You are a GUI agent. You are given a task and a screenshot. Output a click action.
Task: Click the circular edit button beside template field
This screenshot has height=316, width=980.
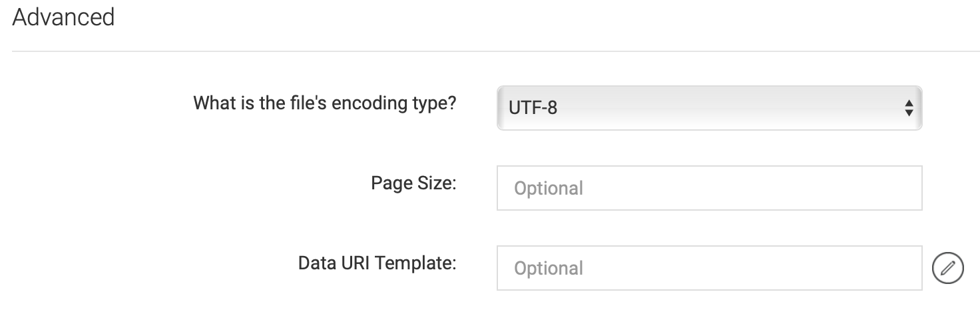pyautogui.click(x=947, y=268)
